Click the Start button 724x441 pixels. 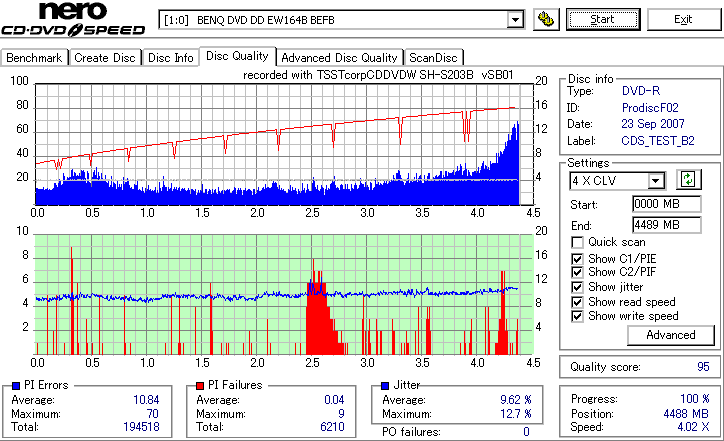click(x=603, y=19)
